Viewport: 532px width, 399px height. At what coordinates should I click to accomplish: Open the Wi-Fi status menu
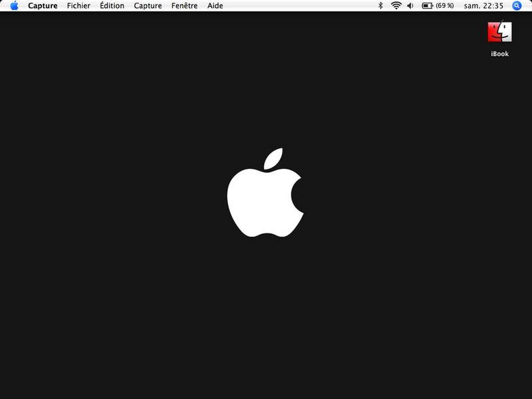pos(396,5)
